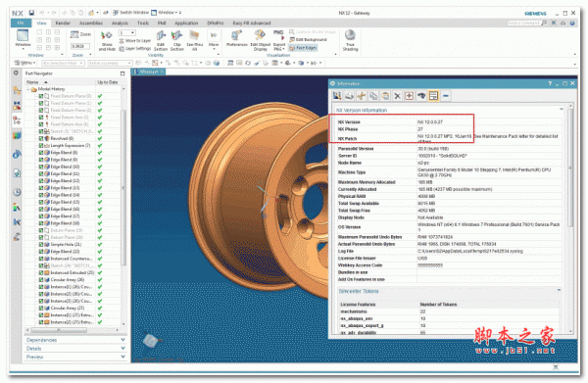The height and width of the screenshot is (383, 588).
Task: Expand the Details section
Action: click(x=75, y=349)
